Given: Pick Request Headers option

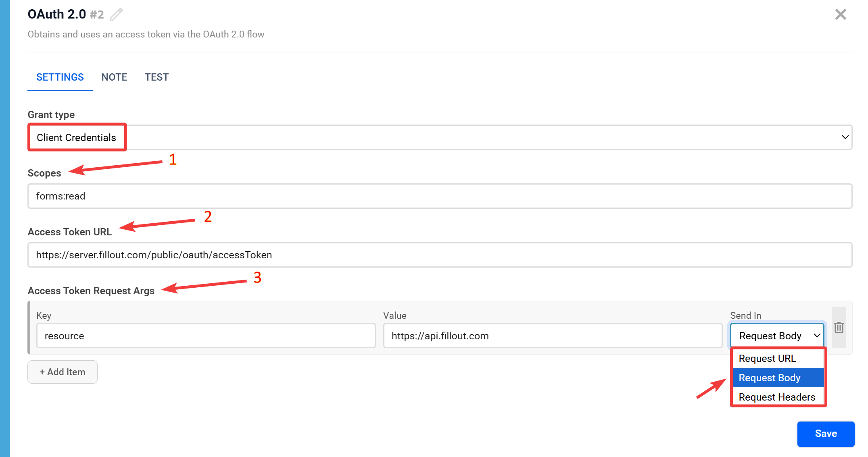Looking at the screenshot, I should 777,397.
